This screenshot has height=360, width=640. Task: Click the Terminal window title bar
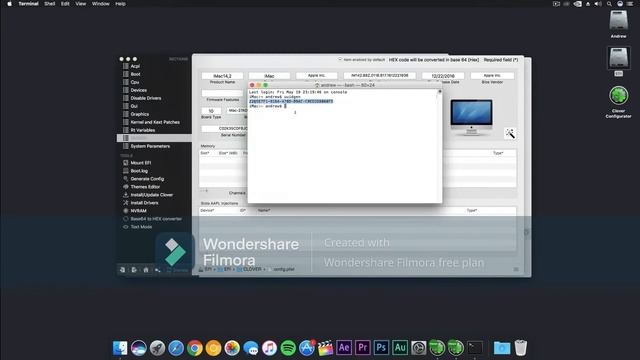point(345,85)
